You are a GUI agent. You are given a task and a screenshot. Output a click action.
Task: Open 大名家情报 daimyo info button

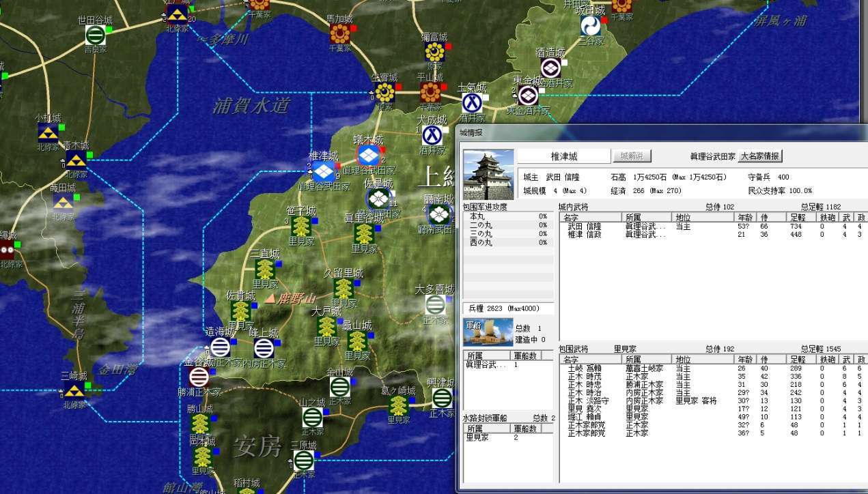[x=760, y=156]
